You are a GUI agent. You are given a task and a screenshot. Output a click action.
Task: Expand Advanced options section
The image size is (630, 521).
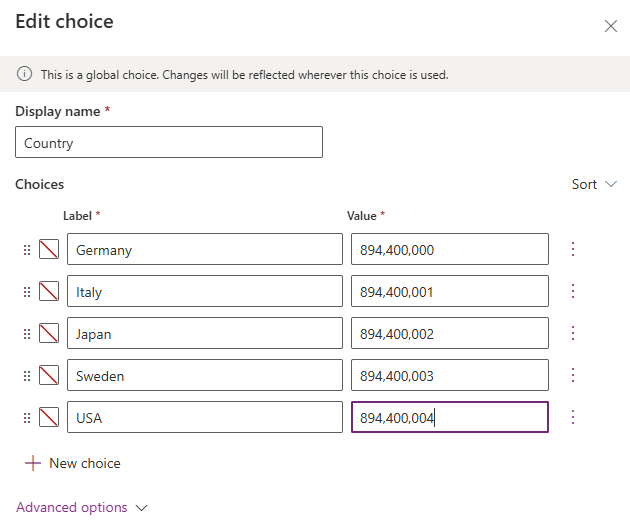point(82,507)
